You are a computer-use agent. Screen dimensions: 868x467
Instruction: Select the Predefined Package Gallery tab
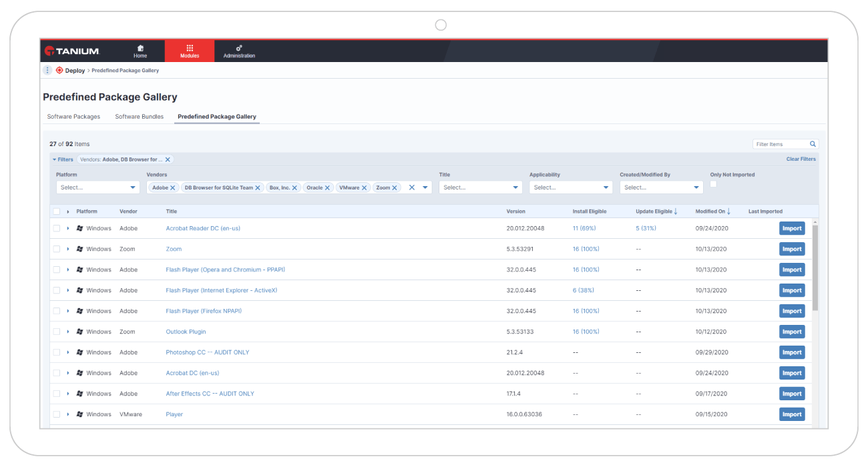[217, 117]
